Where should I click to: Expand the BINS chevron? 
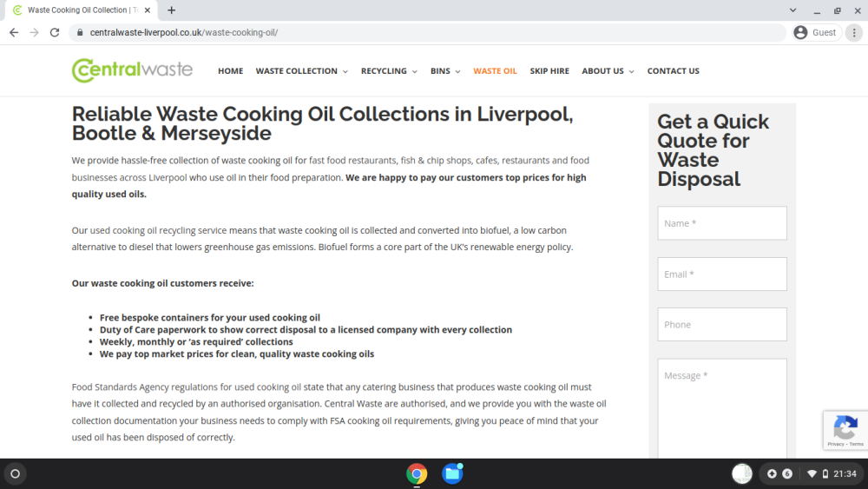457,71
